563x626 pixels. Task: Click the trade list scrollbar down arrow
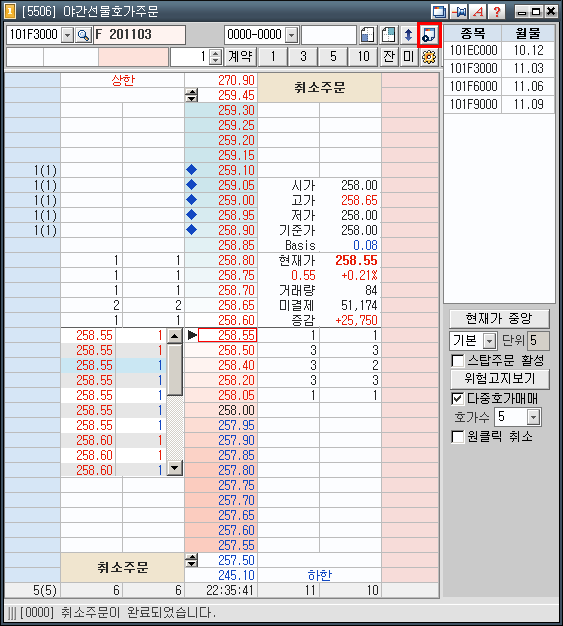(x=174, y=468)
